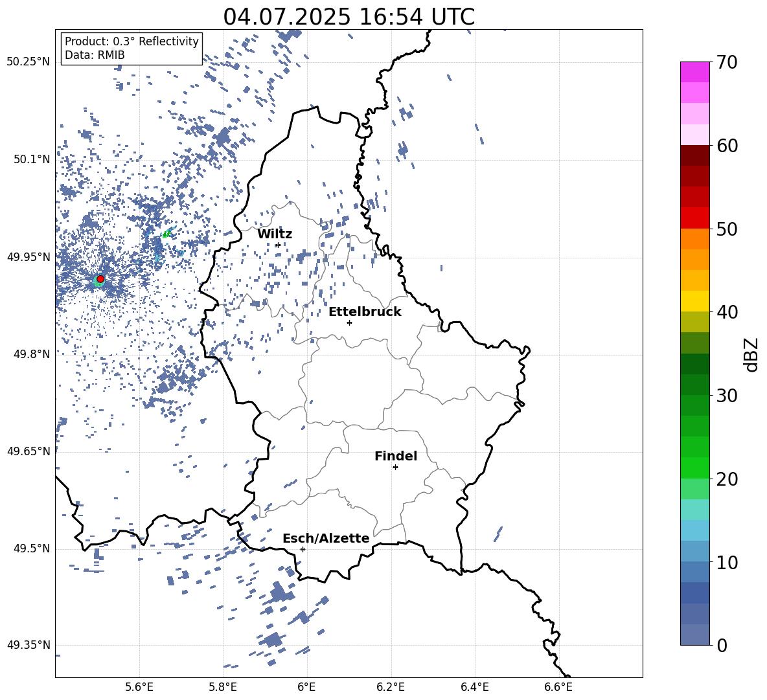767x700 pixels.
Task: Click the 50.1°N latitude label
Action: pyautogui.click(x=32, y=159)
